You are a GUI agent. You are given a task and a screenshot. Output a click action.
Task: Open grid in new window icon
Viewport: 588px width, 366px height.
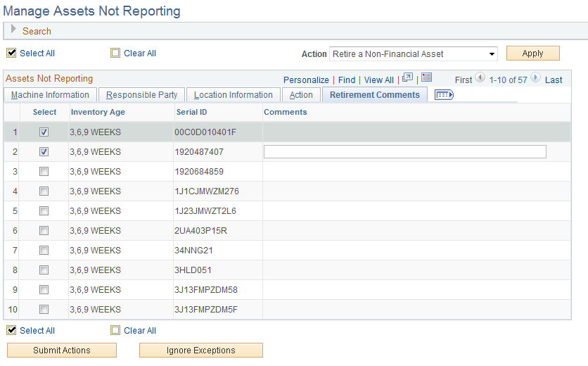click(407, 77)
